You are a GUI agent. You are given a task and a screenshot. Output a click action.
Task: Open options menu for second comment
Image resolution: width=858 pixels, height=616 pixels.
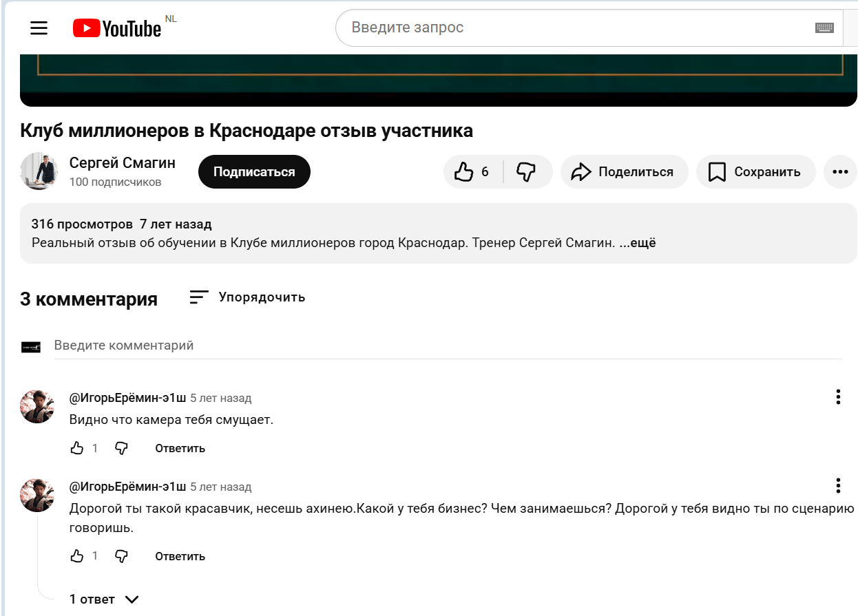838,486
